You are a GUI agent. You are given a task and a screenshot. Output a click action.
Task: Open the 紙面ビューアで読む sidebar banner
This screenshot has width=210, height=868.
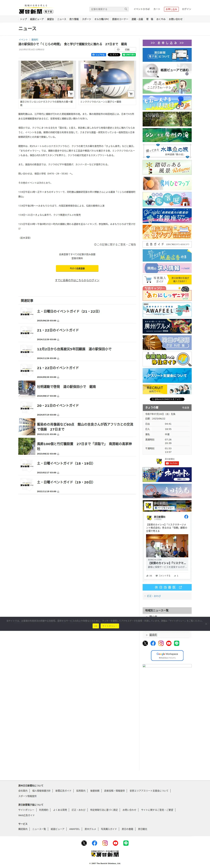(x=167, y=70)
